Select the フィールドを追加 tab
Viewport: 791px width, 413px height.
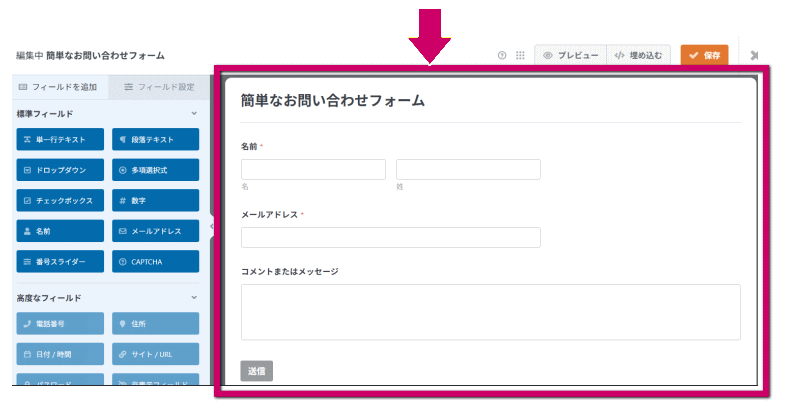pos(59,87)
